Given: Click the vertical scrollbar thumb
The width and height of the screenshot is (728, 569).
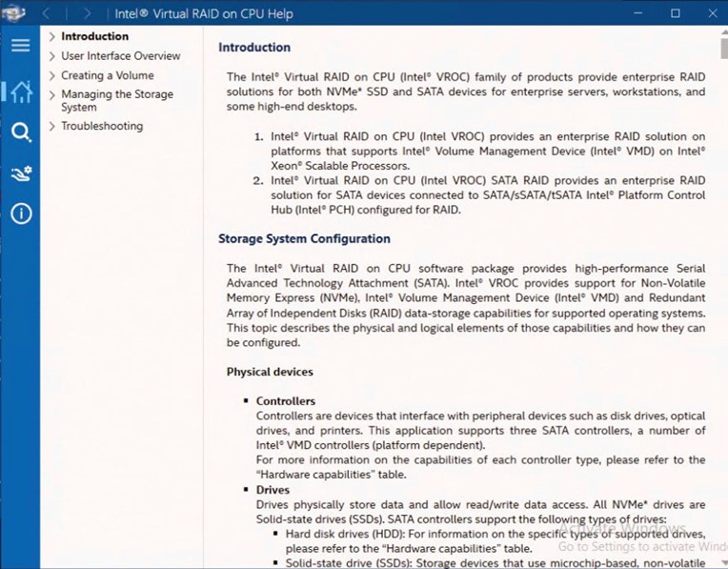Looking at the screenshot, I should coord(724,48).
